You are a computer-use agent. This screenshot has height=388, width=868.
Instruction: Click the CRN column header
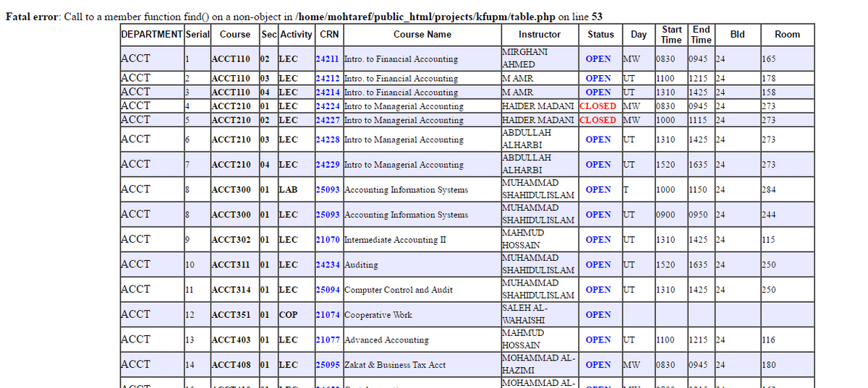(x=328, y=35)
